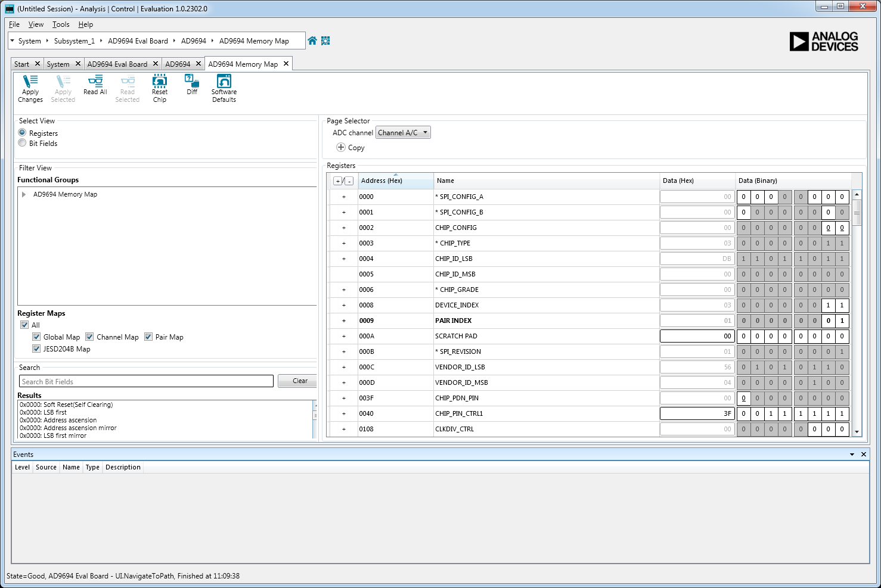Image resolution: width=881 pixels, height=588 pixels.
Task: Select the Bit Fields radio button
Action: pyautogui.click(x=23, y=143)
